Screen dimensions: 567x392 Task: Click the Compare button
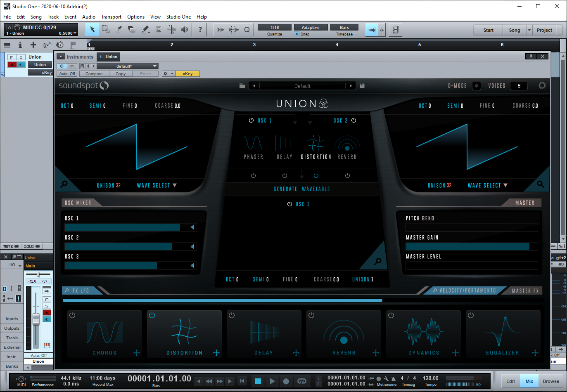(x=94, y=74)
